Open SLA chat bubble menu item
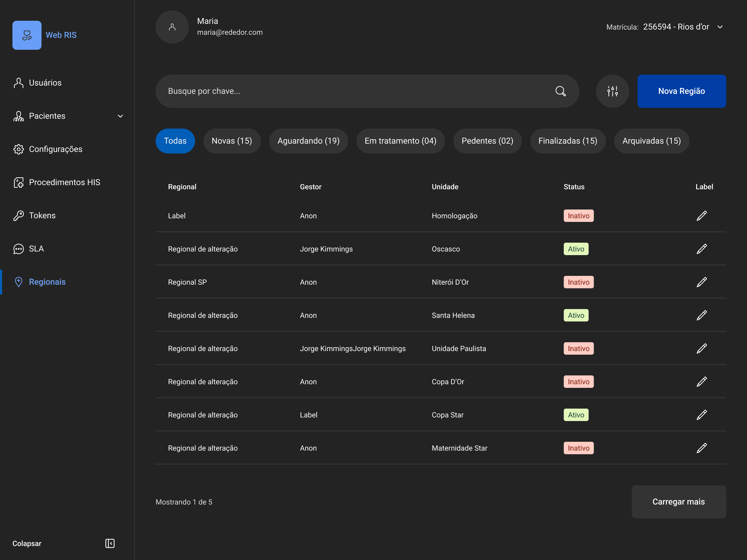The image size is (747, 560). pyautogui.click(x=36, y=249)
